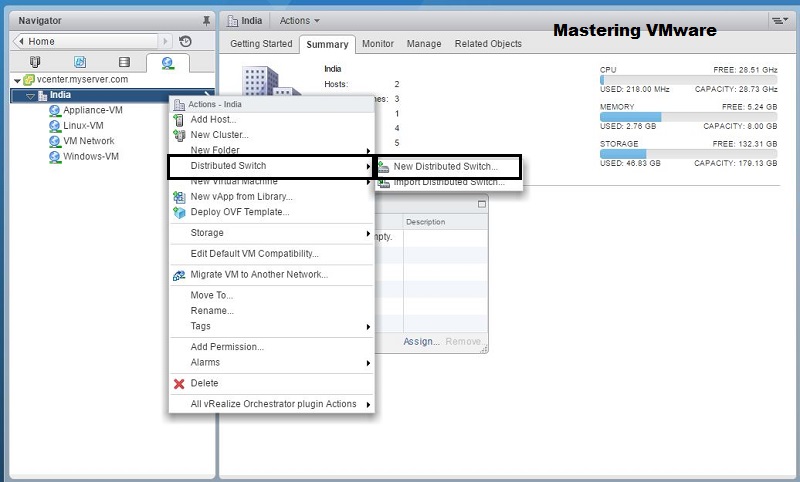Screen dimensions: 800x482
Task: Select Windows-VM in navigator tree
Action: pos(91,157)
